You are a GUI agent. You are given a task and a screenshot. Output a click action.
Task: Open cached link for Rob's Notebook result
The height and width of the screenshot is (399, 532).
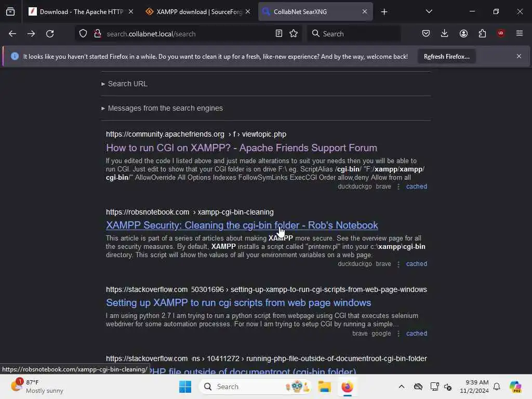point(417,264)
